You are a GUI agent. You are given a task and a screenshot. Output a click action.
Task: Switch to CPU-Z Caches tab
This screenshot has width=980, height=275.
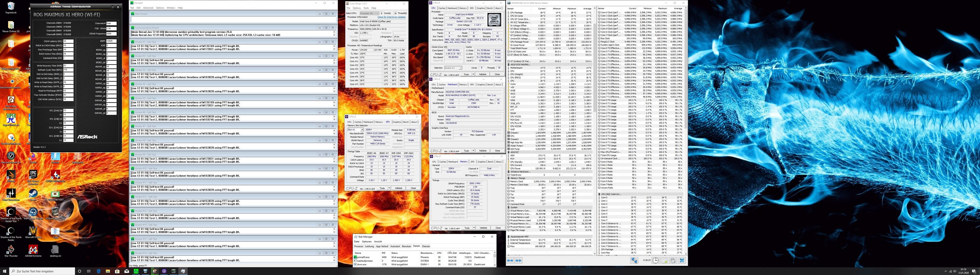click(x=442, y=8)
